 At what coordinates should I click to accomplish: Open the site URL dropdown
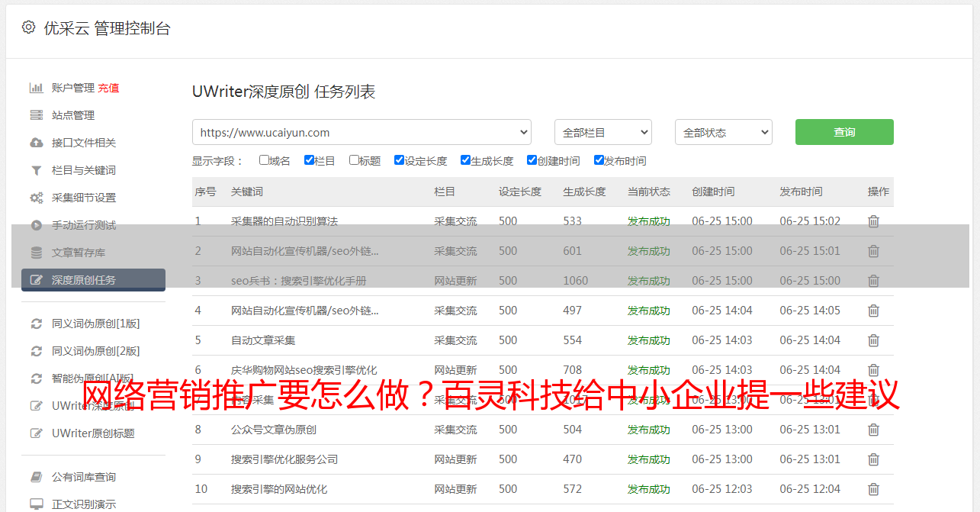click(x=361, y=132)
